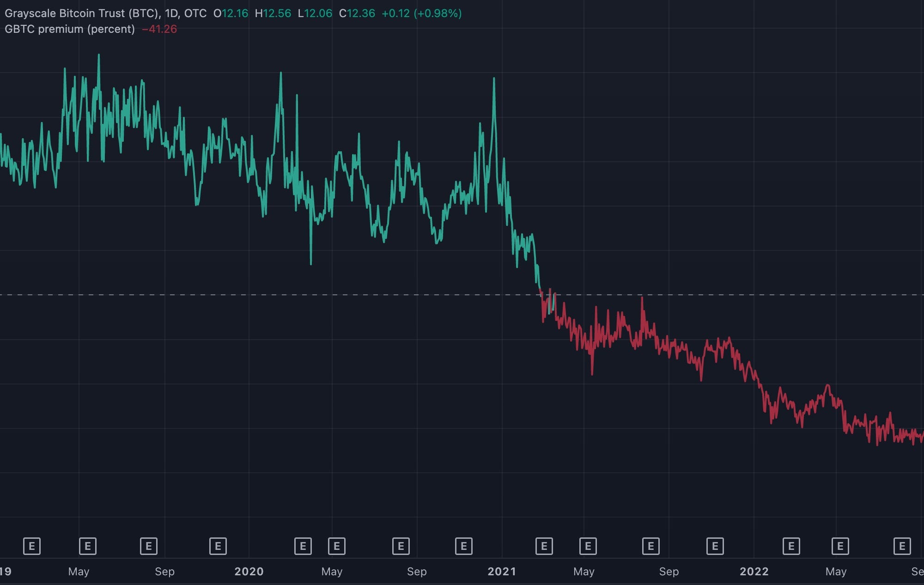Viewport: 924px width, 585px height.
Task: Select the −41.26 premium value
Action: click(x=158, y=29)
